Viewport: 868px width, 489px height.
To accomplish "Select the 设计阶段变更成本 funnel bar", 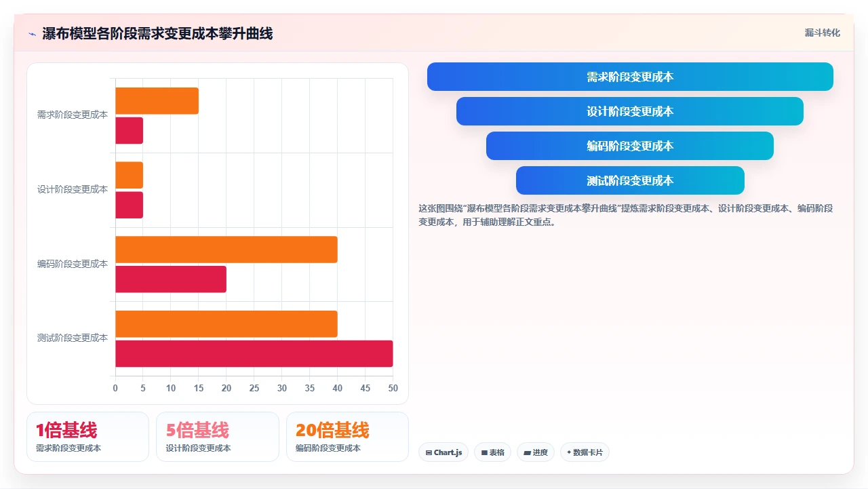I will (630, 111).
